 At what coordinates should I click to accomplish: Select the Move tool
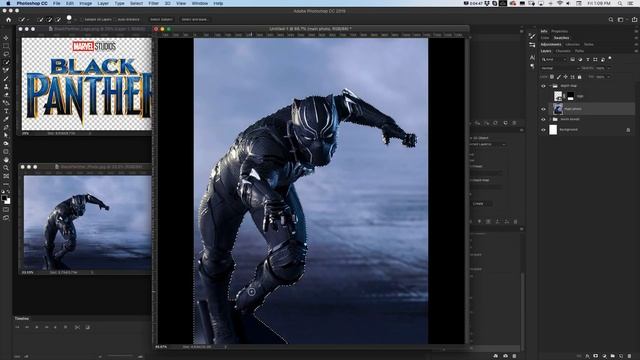tap(6, 38)
